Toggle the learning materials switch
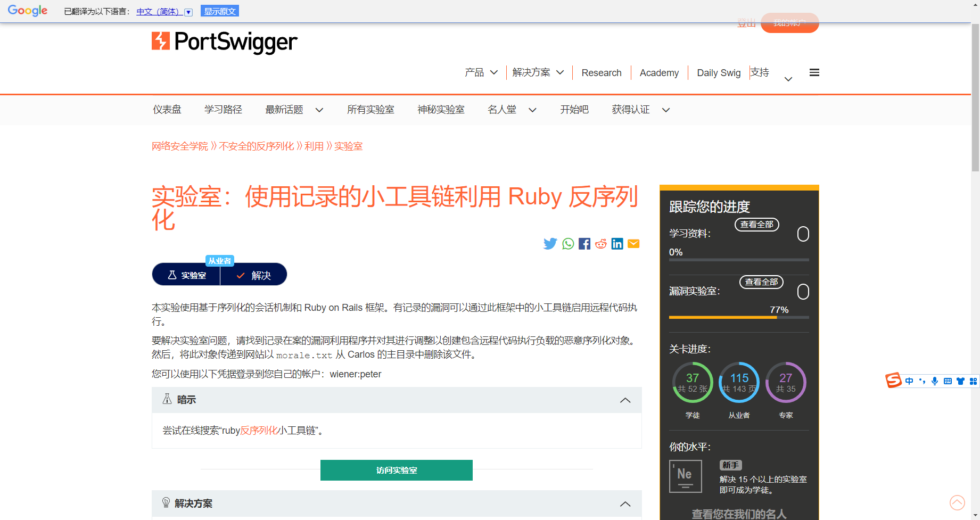Image resolution: width=980 pixels, height=520 pixels. click(x=803, y=234)
